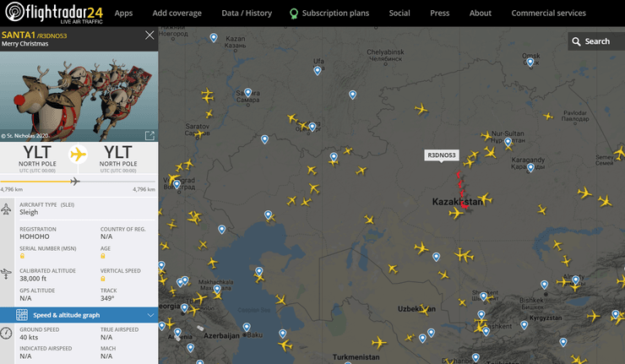This screenshot has width=625, height=364.
Task: Click the Flightradar24 logo
Action: pos(55,14)
